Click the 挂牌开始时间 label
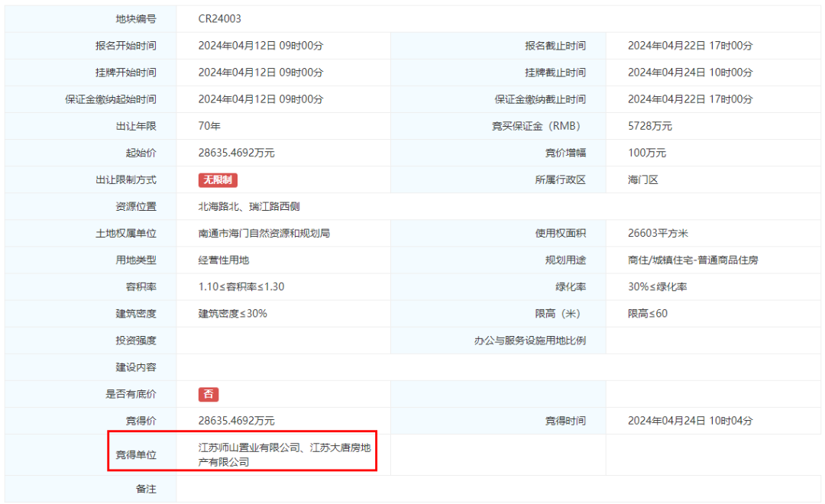The width and height of the screenshot is (825, 504). coord(126,73)
